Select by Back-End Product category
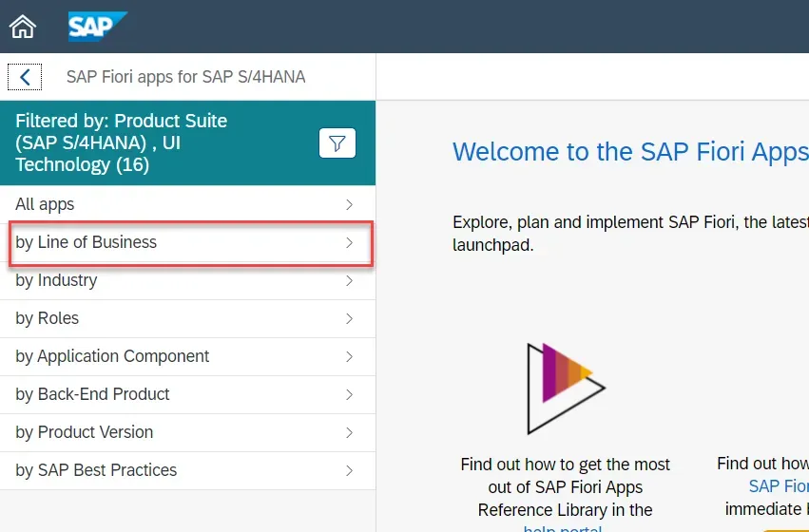Viewport: 809px width, 532px height. pyautogui.click(x=92, y=394)
